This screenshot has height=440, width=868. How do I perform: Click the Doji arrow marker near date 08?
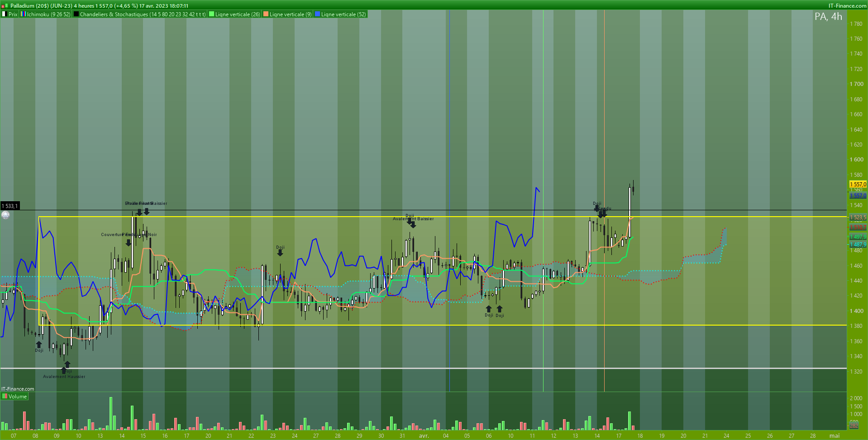pos(39,345)
